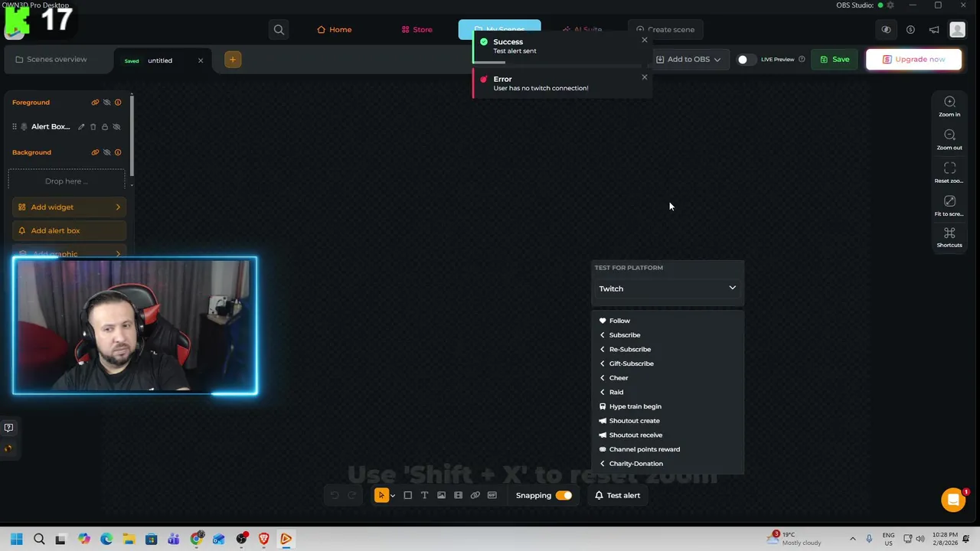Open the pointer tool dropdown arrow

tap(393, 496)
